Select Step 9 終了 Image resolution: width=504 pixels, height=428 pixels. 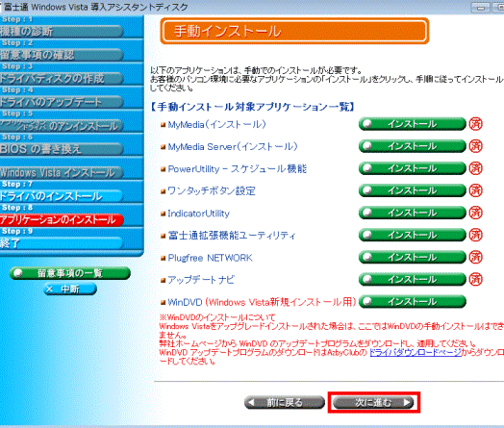coord(62,243)
